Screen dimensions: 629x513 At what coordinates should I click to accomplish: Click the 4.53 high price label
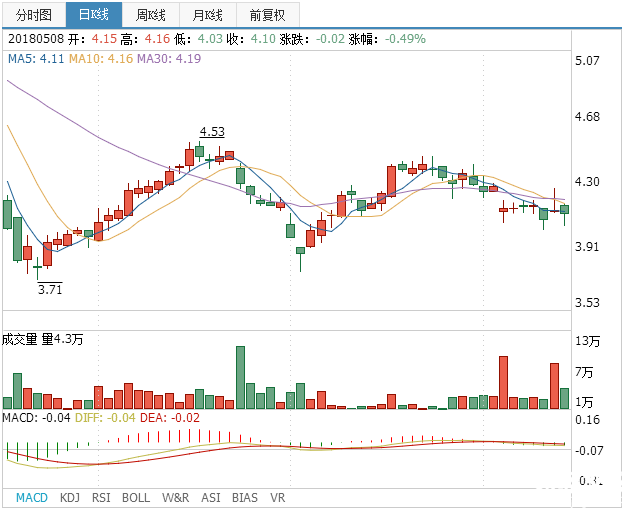coord(212,132)
